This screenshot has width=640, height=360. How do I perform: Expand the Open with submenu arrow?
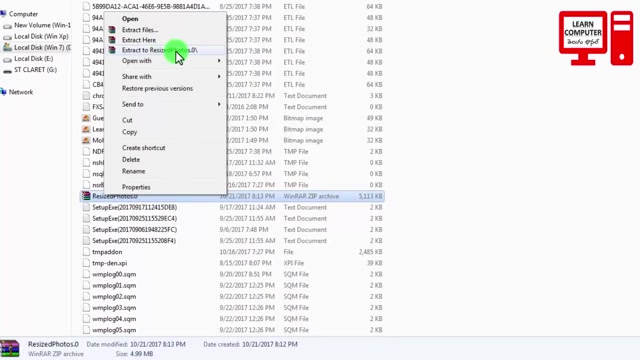pyautogui.click(x=219, y=61)
